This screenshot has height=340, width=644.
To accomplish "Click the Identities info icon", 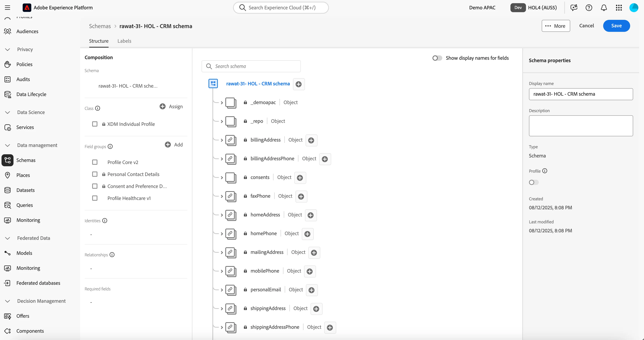I will click(x=105, y=221).
